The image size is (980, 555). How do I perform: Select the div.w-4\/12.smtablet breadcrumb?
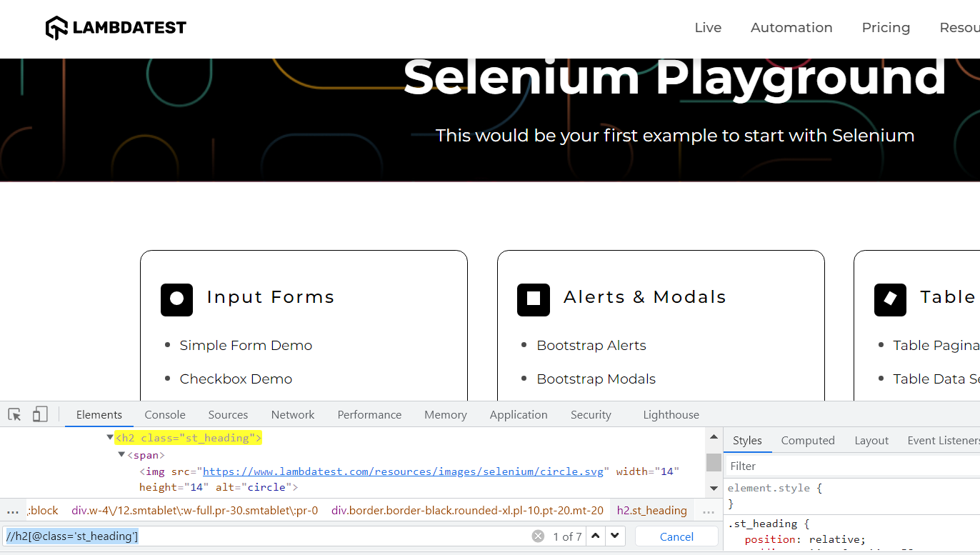click(195, 510)
